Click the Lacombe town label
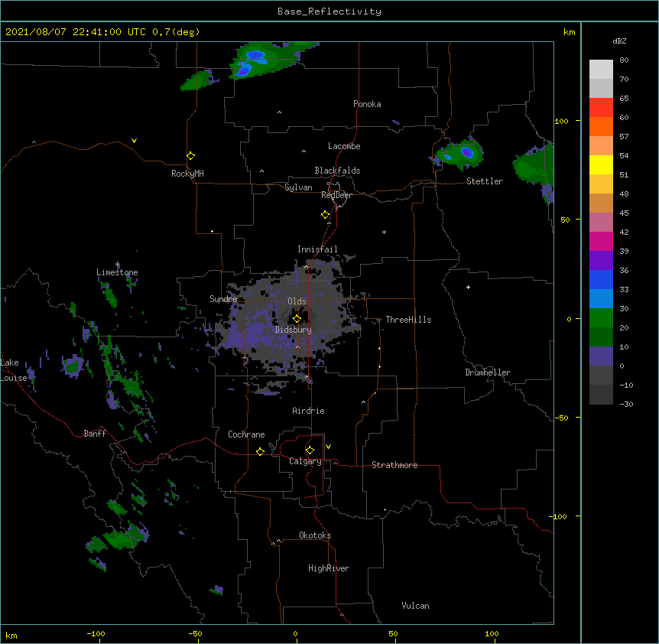 344,146
